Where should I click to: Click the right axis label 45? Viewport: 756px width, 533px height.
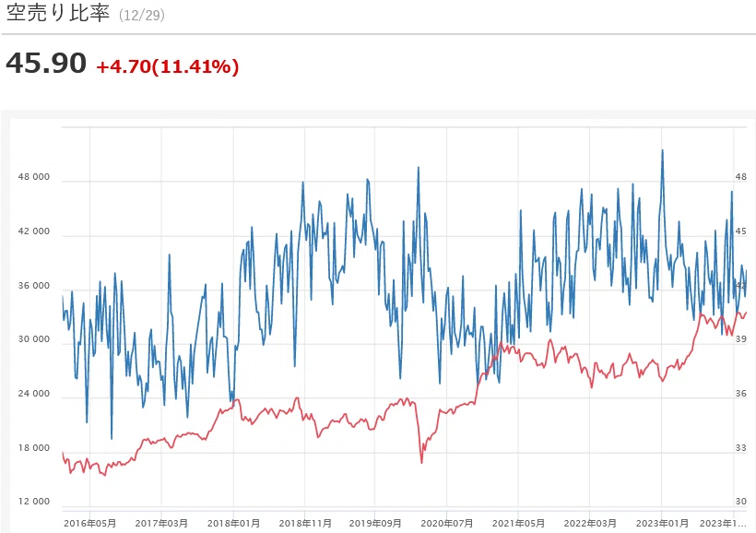tap(741, 231)
